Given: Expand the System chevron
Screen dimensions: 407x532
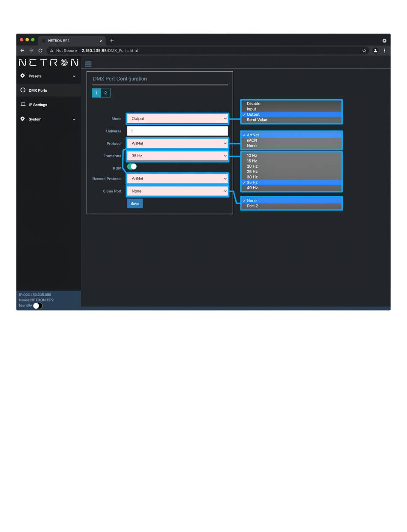Looking at the screenshot, I should 74,120.
